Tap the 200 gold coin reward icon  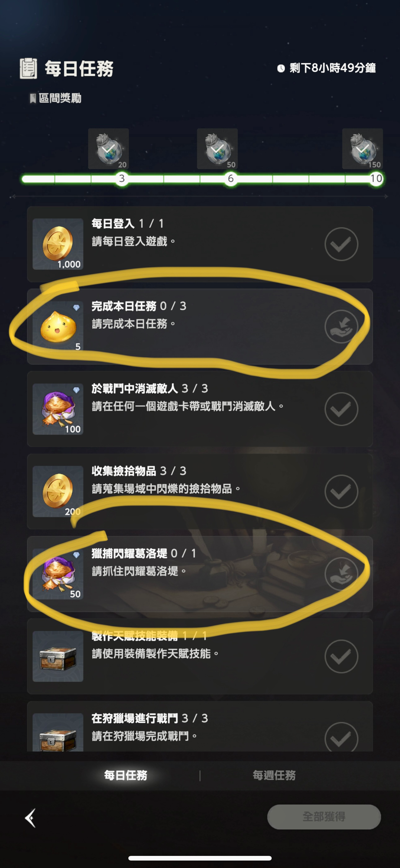pyautogui.click(x=58, y=491)
